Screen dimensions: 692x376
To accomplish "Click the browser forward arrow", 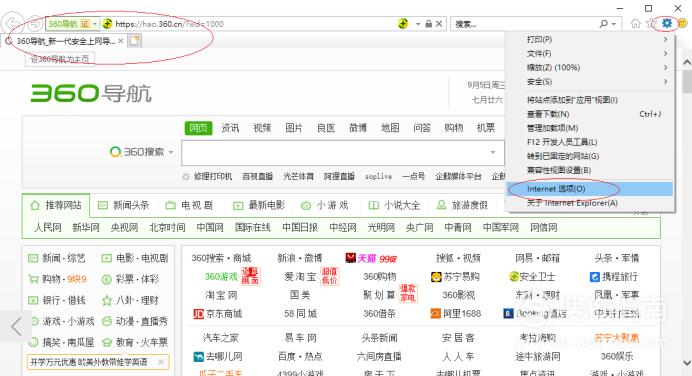I will coord(34,23).
